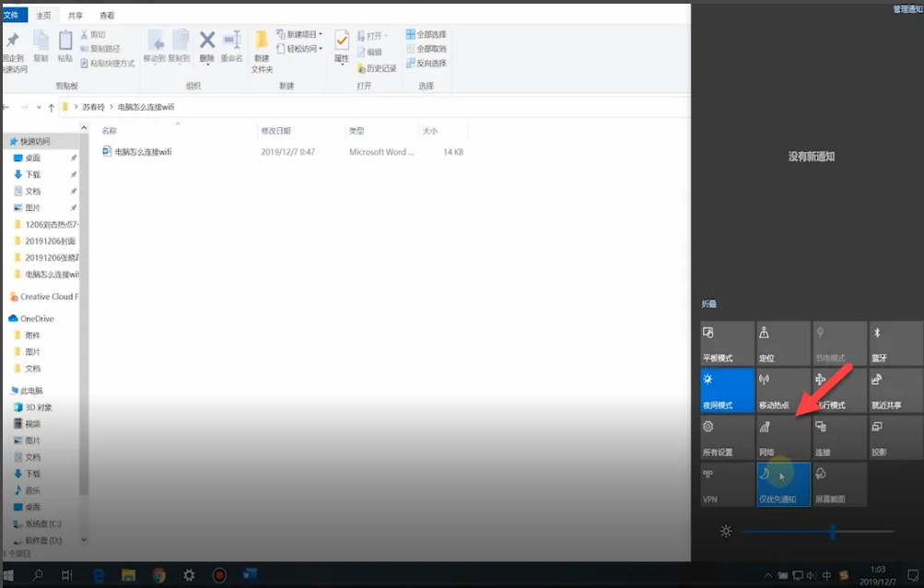Open the 网络 (Network) quick action tile

[x=783, y=437]
